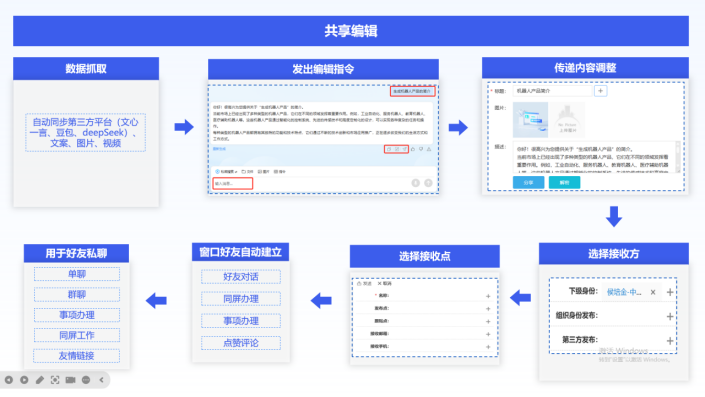Click plus icon on the 名称 row

point(488,296)
